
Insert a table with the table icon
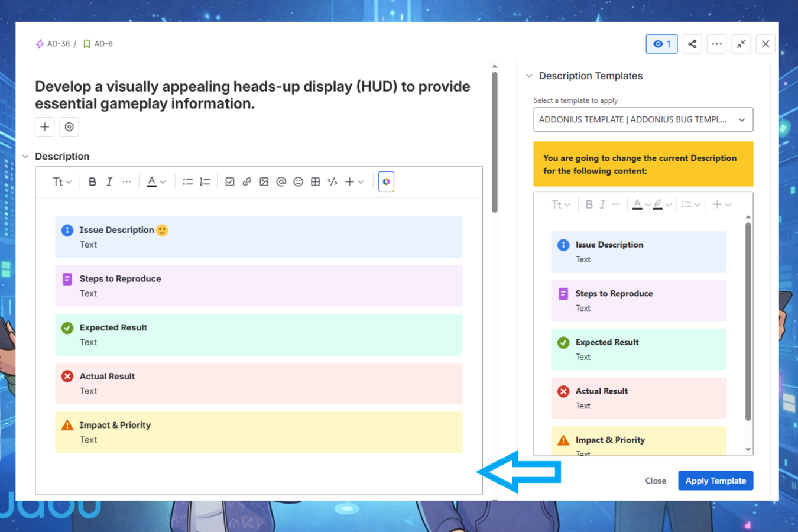pyautogui.click(x=316, y=182)
